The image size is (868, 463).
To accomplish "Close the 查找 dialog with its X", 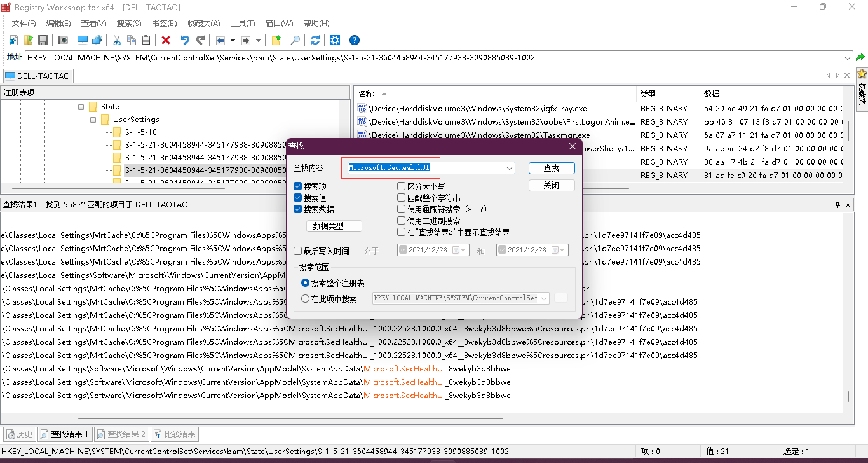I will coord(573,146).
